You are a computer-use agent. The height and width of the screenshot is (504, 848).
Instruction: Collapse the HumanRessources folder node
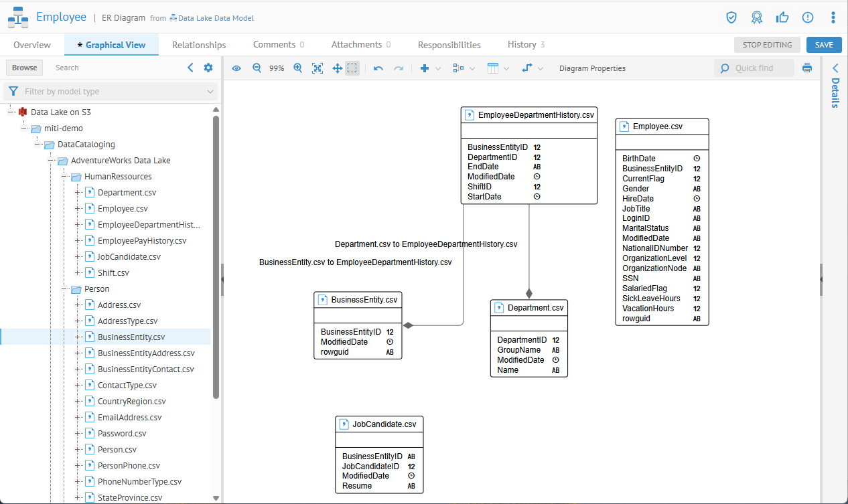64,177
